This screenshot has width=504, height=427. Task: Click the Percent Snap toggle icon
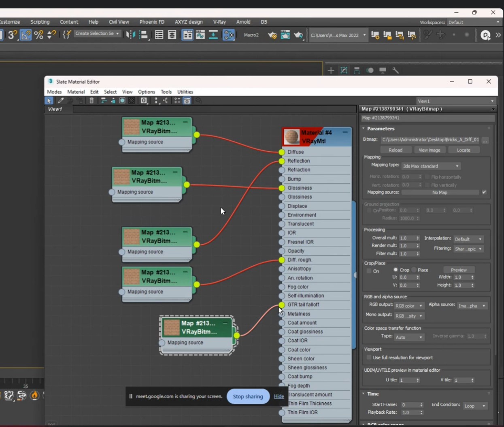[39, 35]
